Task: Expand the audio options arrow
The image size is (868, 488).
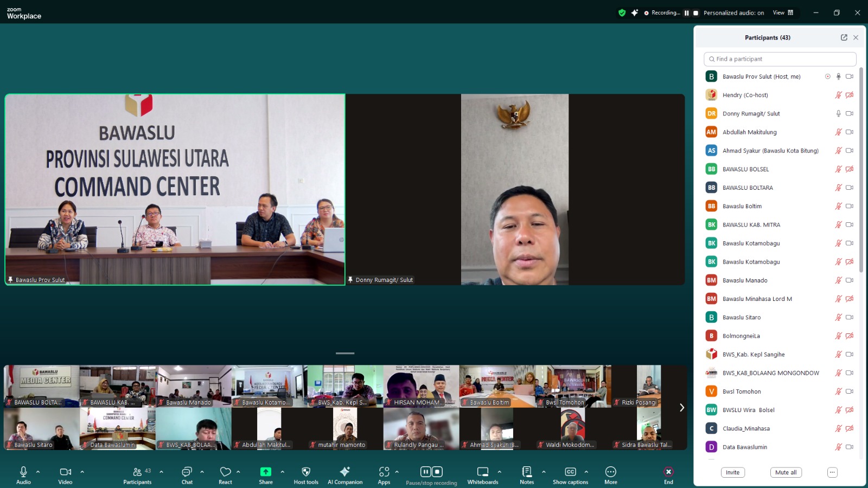Action: click(x=38, y=472)
